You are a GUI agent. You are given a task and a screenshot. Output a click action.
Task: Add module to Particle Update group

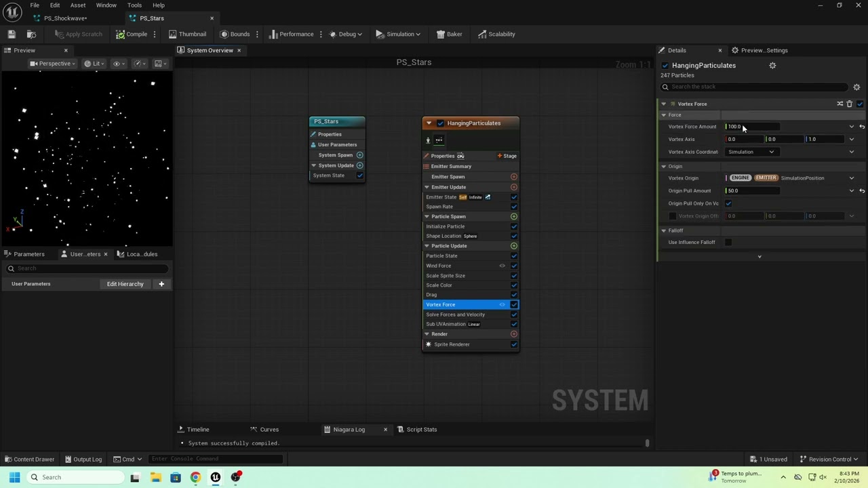click(513, 246)
